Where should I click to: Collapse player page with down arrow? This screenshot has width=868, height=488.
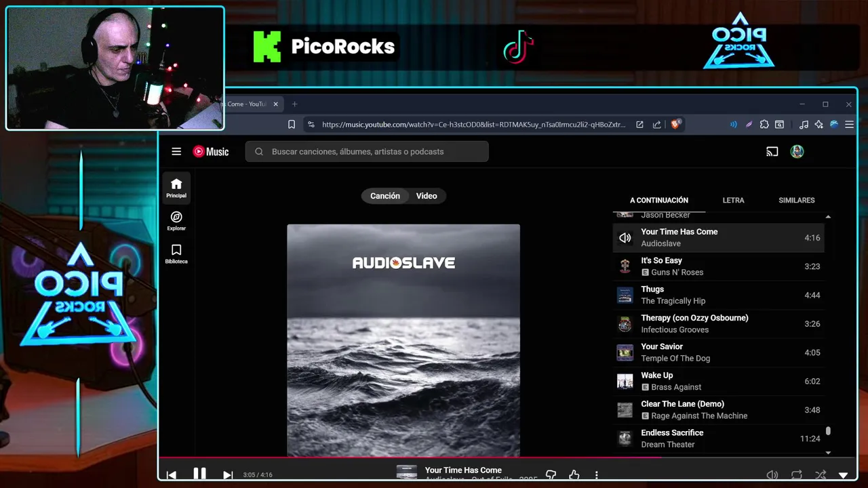[844, 475]
